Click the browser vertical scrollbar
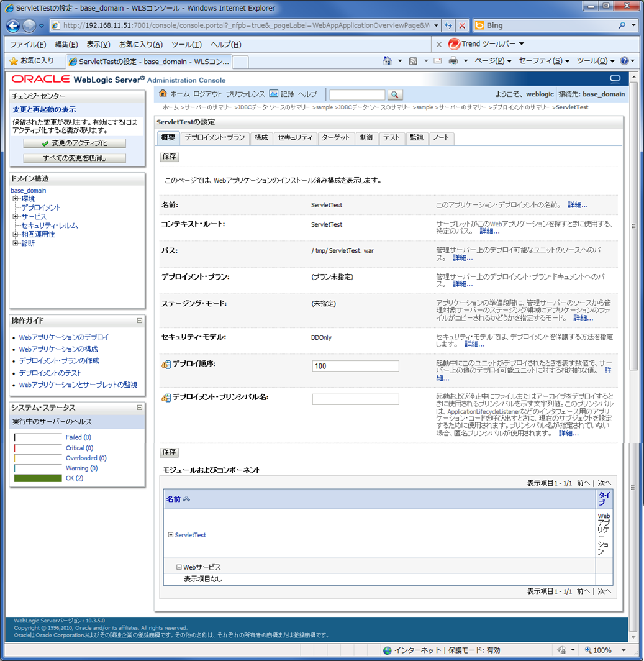Viewport: 644px width, 661px height. 633,226
